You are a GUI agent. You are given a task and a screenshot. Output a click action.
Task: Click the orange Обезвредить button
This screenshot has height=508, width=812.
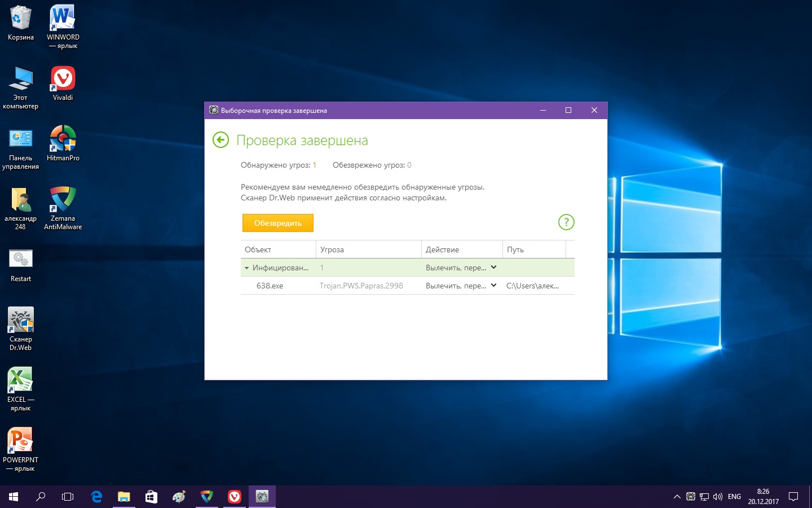pos(278,223)
